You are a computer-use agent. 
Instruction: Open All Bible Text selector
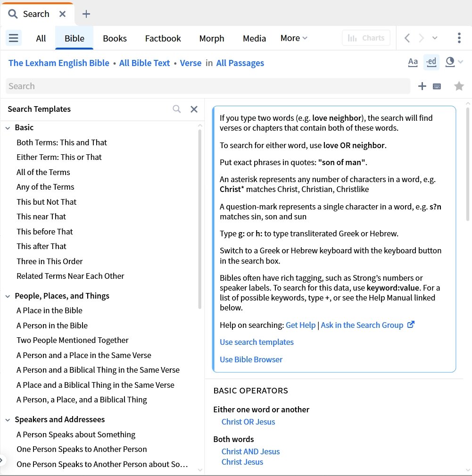144,63
